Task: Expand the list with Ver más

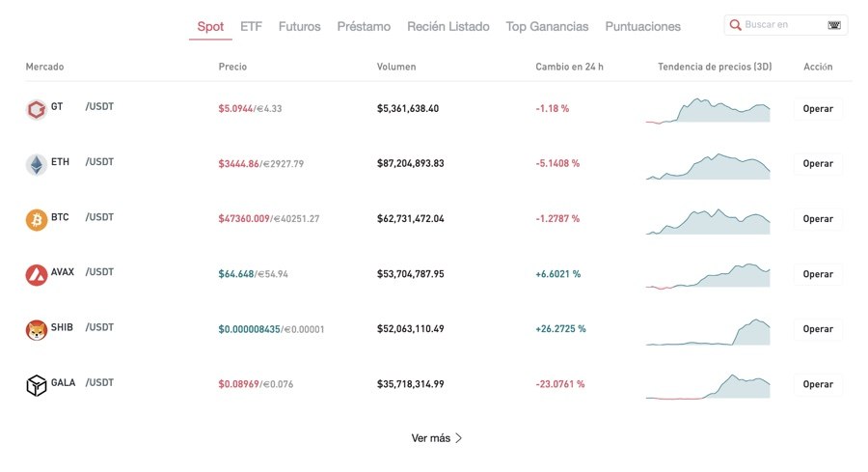Action: [437, 438]
